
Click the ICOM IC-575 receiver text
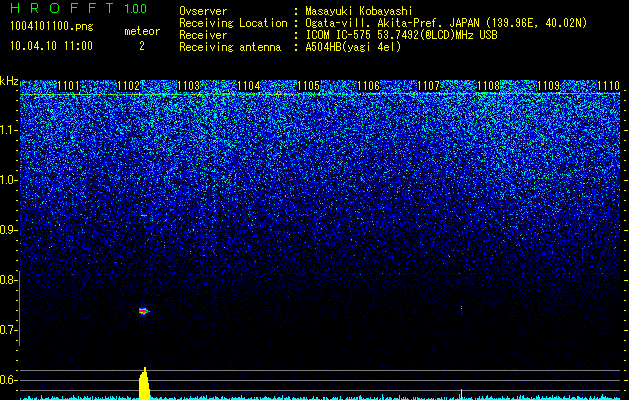pos(401,35)
